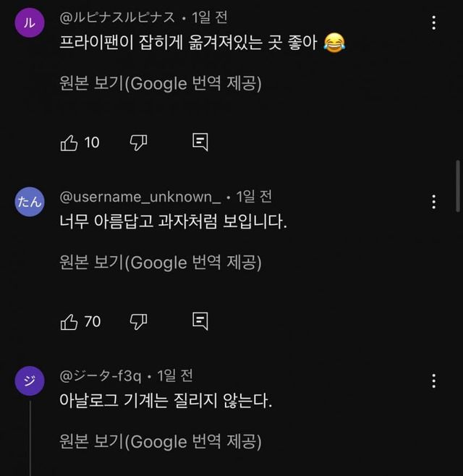Dislike the frying pan comment
Image resolution: width=463 pixels, height=476 pixels.
pos(137,143)
